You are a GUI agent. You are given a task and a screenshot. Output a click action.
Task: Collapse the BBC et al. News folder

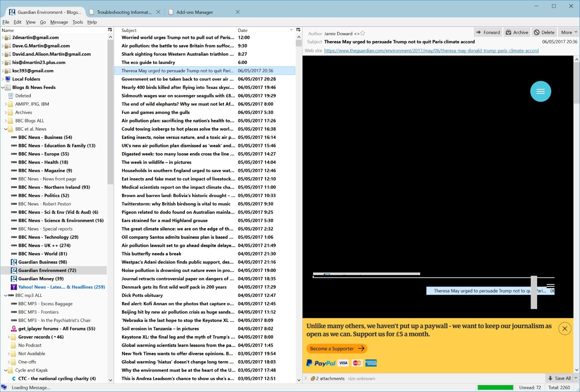coord(6,129)
